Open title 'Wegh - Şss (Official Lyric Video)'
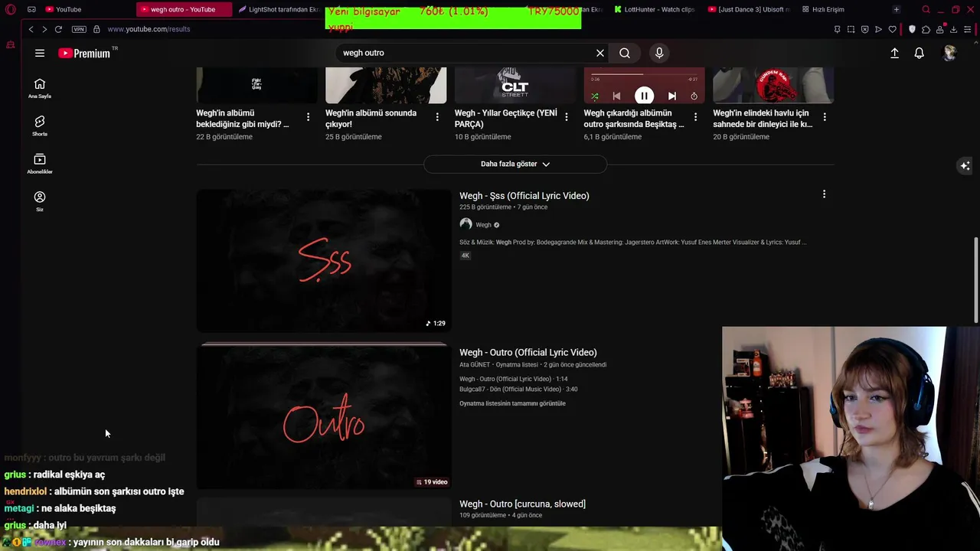 pyautogui.click(x=524, y=196)
